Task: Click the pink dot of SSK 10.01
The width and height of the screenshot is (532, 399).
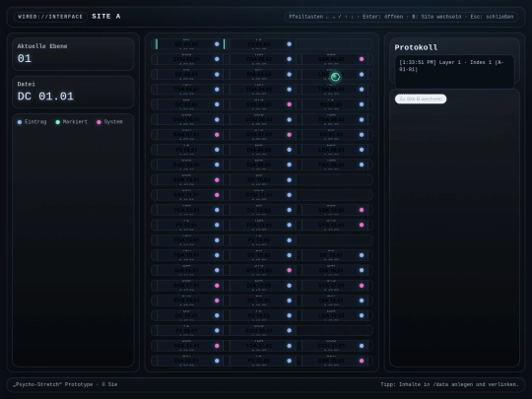Action: coord(217,180)
